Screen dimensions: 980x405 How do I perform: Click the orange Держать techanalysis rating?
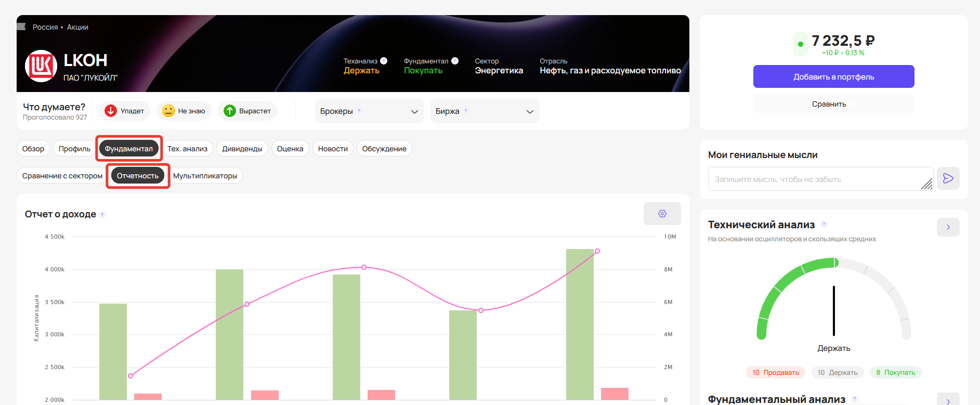pyautogui.click(x=361, y=71)
